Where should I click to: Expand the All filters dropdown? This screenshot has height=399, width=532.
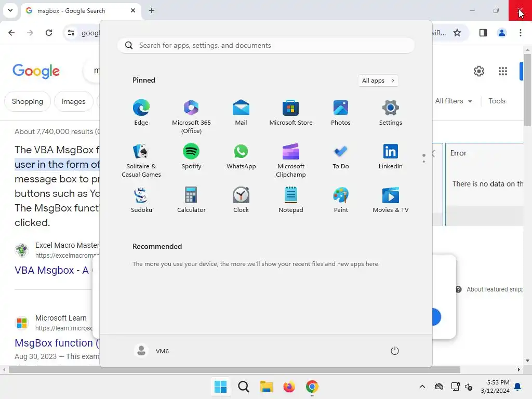[x=454, y=101]
